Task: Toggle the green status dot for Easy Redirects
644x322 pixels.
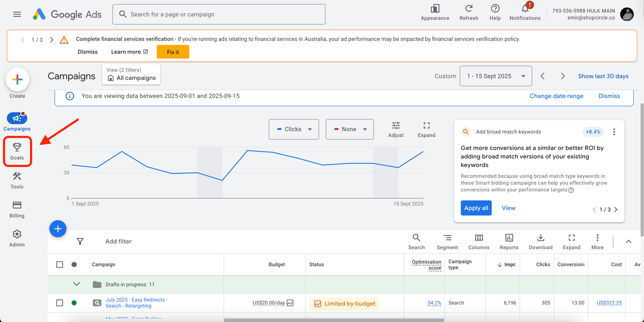Action: pos(74,303)
